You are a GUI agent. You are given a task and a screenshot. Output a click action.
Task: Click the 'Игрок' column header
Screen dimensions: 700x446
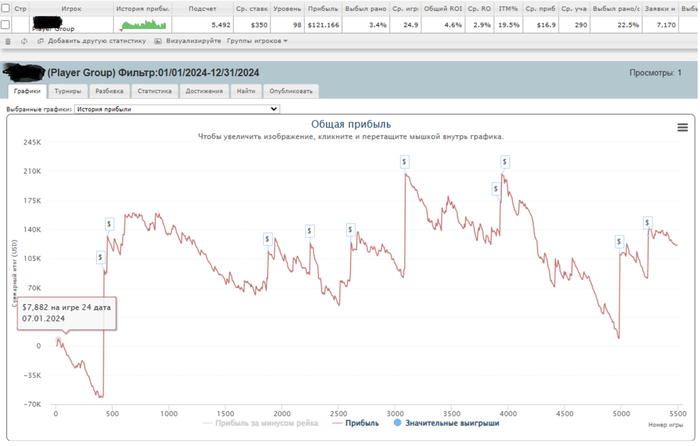click(71, 8)
